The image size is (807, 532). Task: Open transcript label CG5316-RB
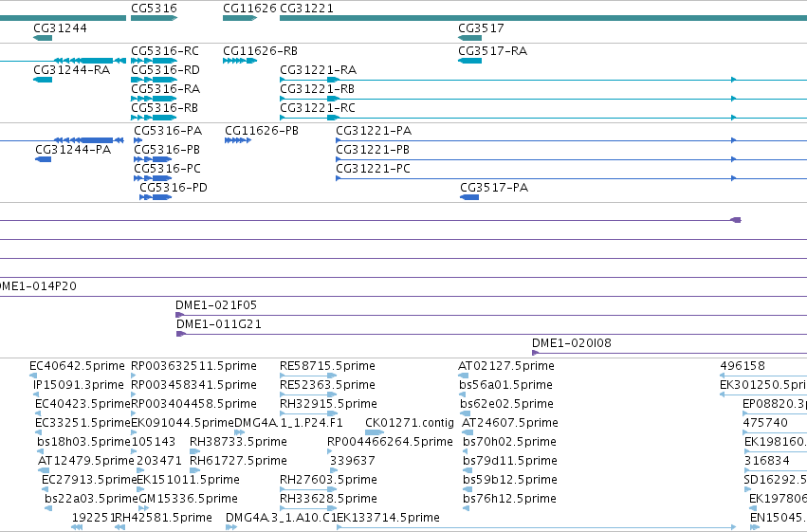click(x=165, y=108)
